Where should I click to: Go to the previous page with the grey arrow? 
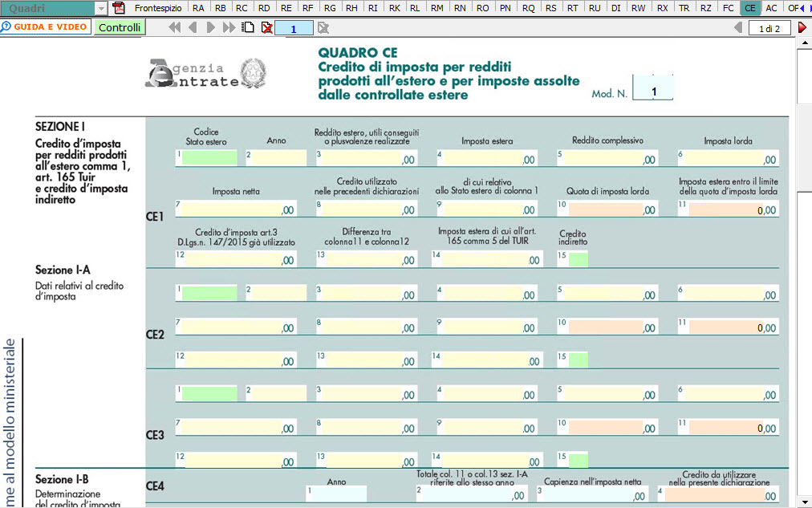pyautogui.click(x=738, y=28)
